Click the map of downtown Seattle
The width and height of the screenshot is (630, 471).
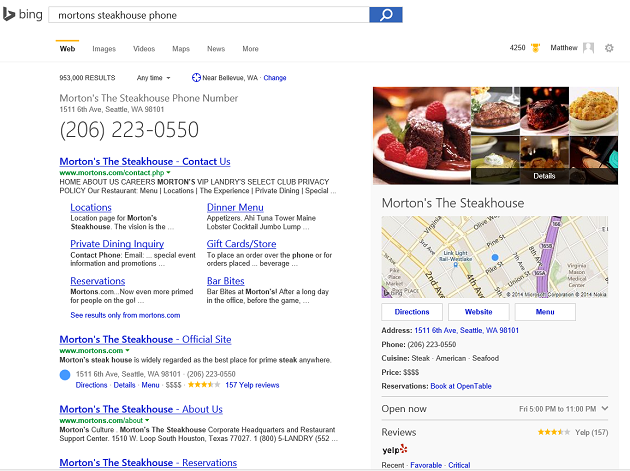tap(495, 257)
